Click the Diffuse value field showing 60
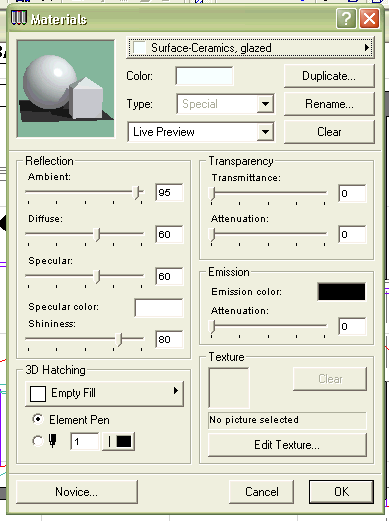 (x=169, y=234)
